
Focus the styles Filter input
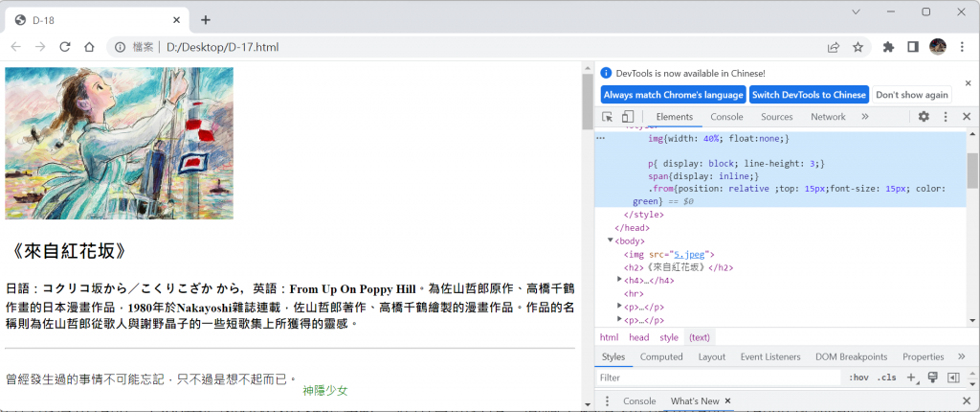[x=718, y=378]
